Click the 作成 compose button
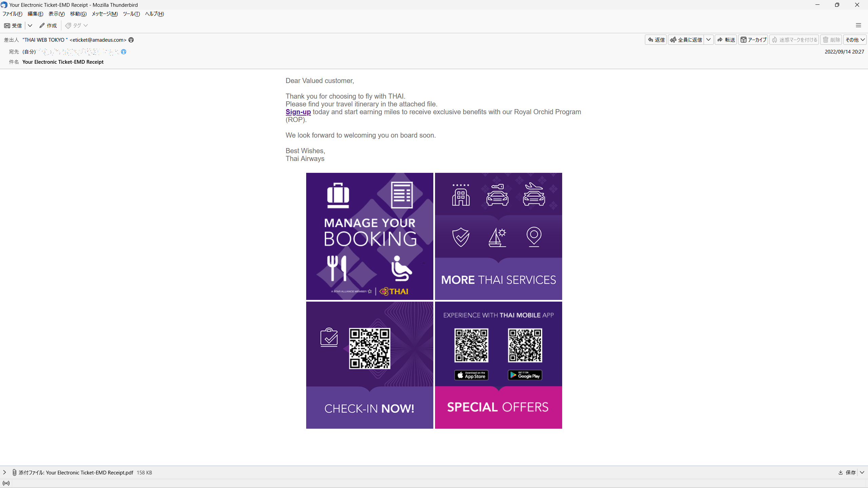Image resolution: width=868 pixels, height=488 pixels. point(48,26)
